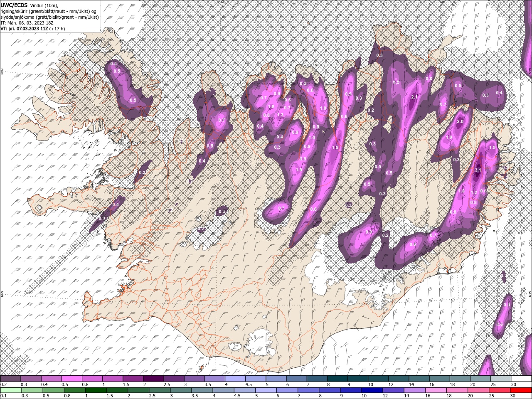Click the 'VT: þri. 07.03.2023 11Z' valid time line
Viewport: 532px width, 399px height.
25,29
